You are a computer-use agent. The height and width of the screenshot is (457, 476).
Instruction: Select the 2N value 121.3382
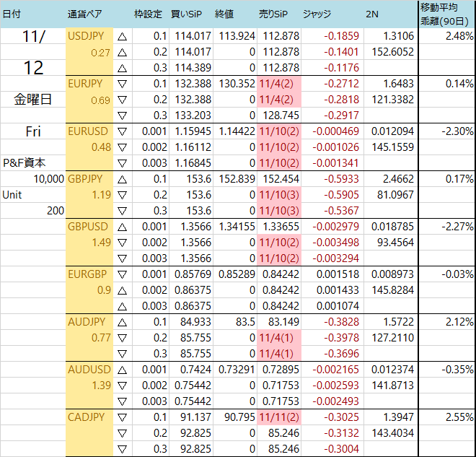393,100
